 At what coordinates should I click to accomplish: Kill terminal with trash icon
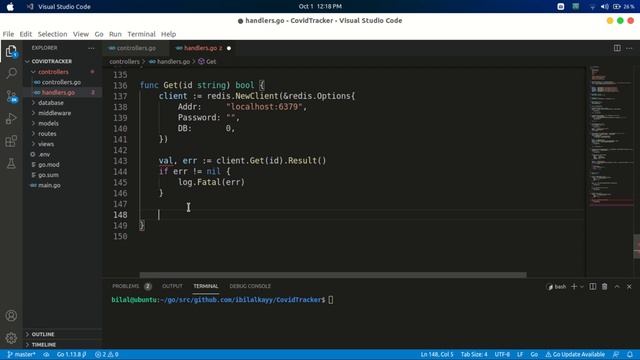[x=604, y=287]
